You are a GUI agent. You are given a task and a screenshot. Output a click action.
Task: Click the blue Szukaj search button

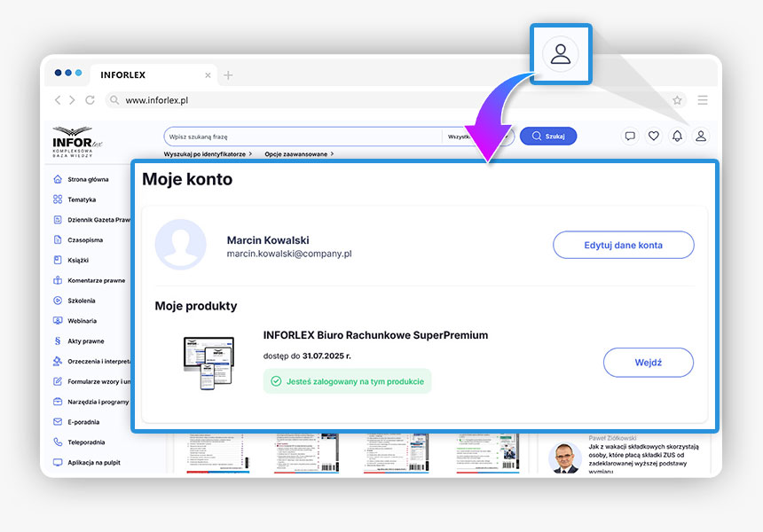pos(548,137)
